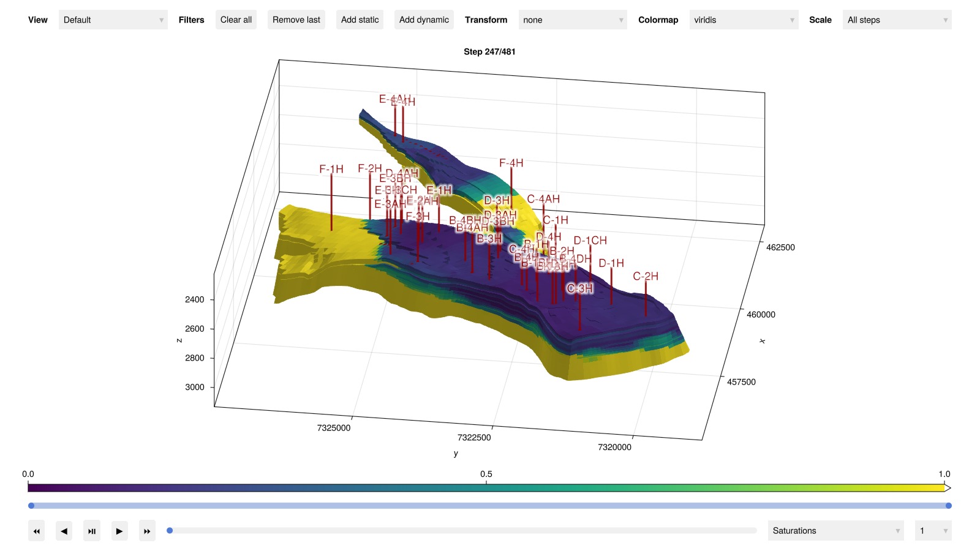Toggle the play/pause icon
This screenshot has width=980, height=551.
tap(92, 531)
